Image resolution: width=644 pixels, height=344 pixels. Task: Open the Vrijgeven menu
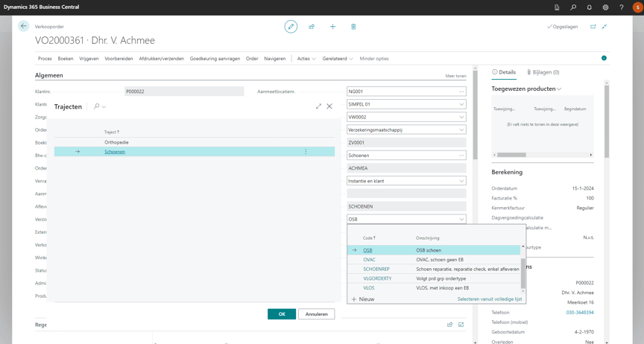[89, 59]
